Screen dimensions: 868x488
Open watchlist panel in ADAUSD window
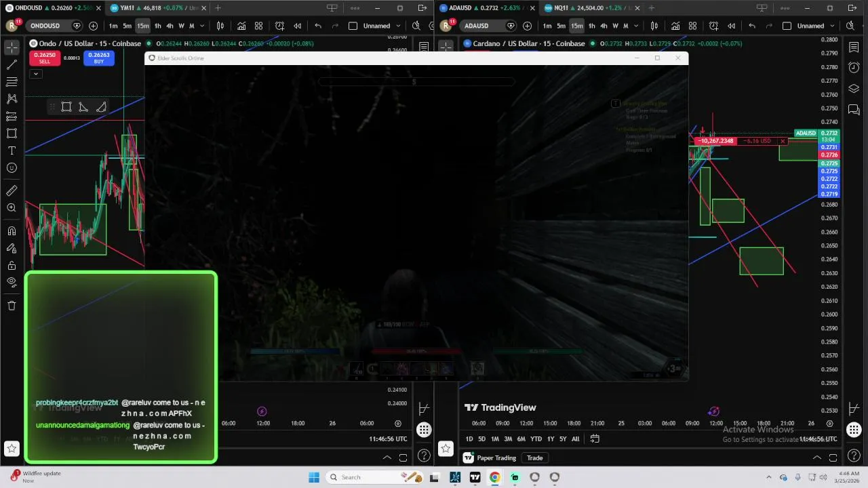(854, 47)
